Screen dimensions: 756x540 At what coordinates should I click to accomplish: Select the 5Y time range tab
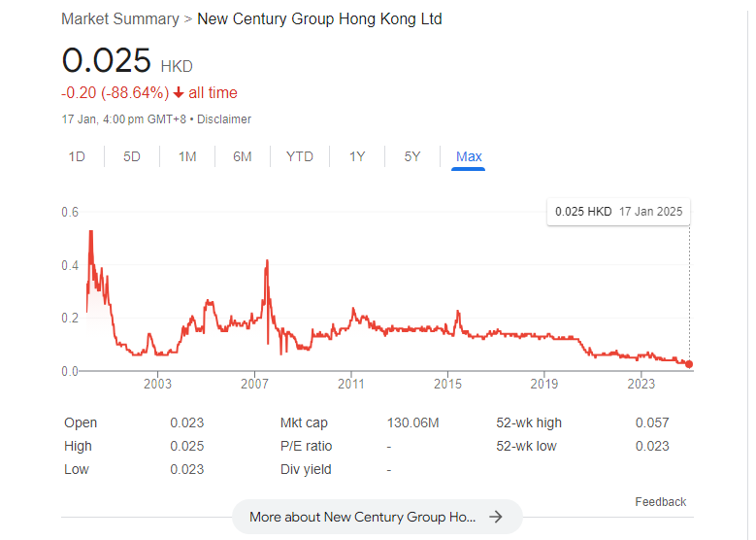pyautogui.click(x=412, y=156)
